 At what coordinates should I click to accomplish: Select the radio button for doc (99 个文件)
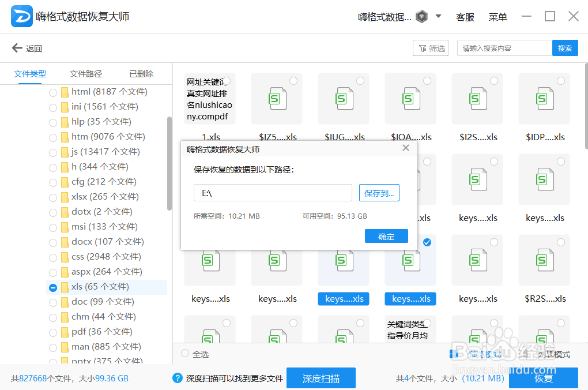52,302
